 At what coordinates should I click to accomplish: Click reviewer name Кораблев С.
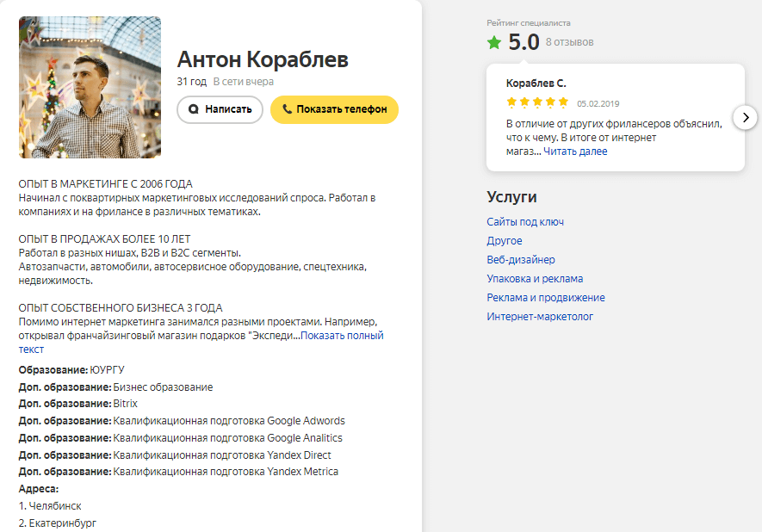pyautogui.click(x=536, y=84)
